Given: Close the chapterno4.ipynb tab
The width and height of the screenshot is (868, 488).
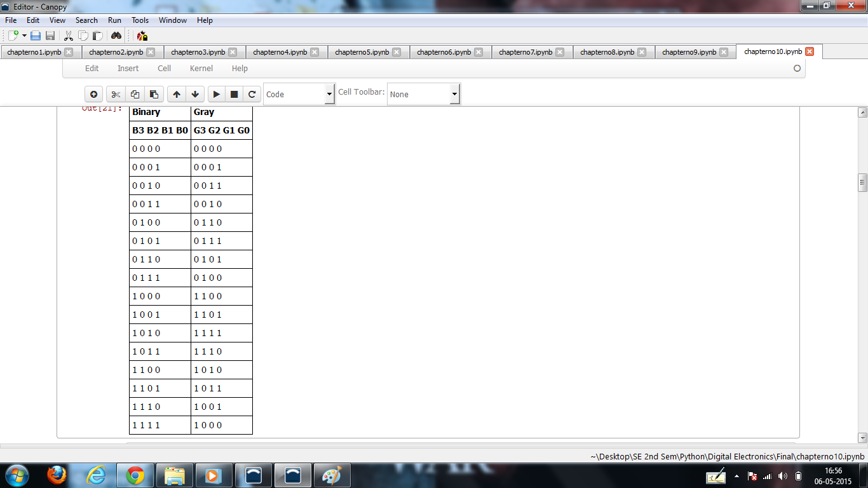Looking at the screenshot, I should tap(315, 52).
